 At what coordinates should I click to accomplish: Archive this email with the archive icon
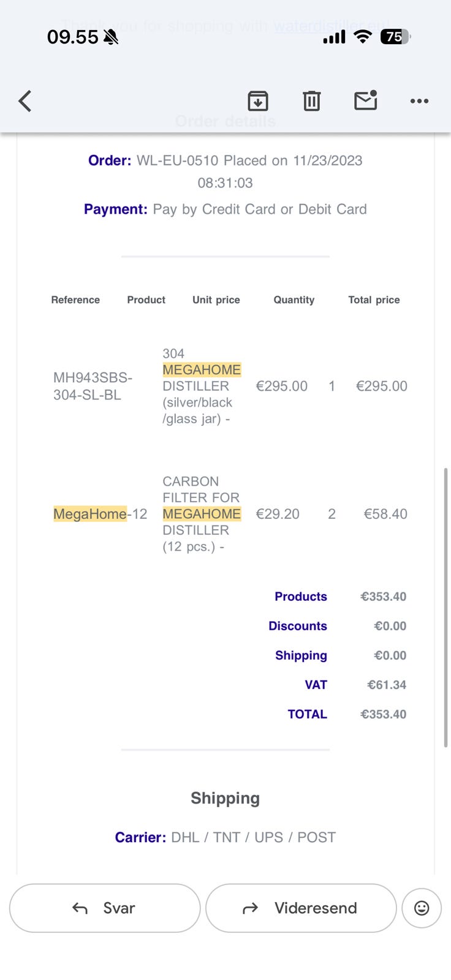258,101
